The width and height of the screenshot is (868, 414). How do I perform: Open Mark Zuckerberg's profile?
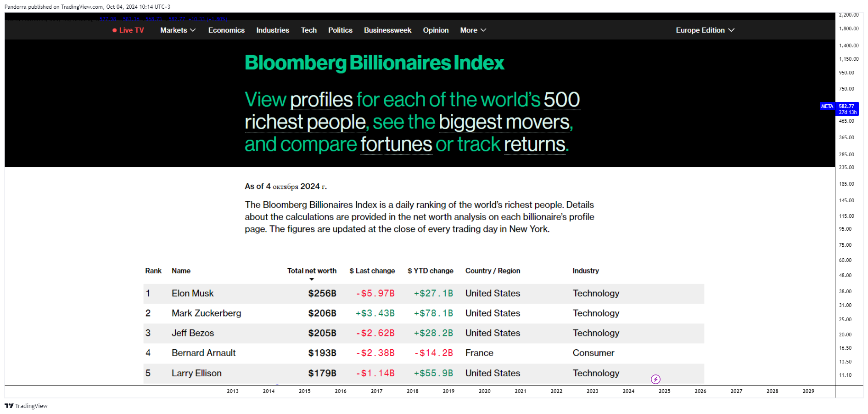coord(206,313)
